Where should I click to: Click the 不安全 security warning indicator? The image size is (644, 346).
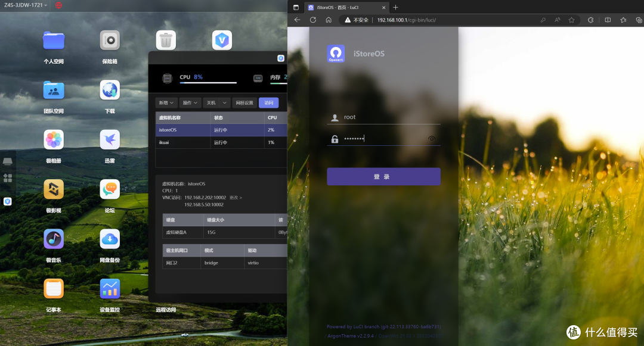(x=357, y=20)
